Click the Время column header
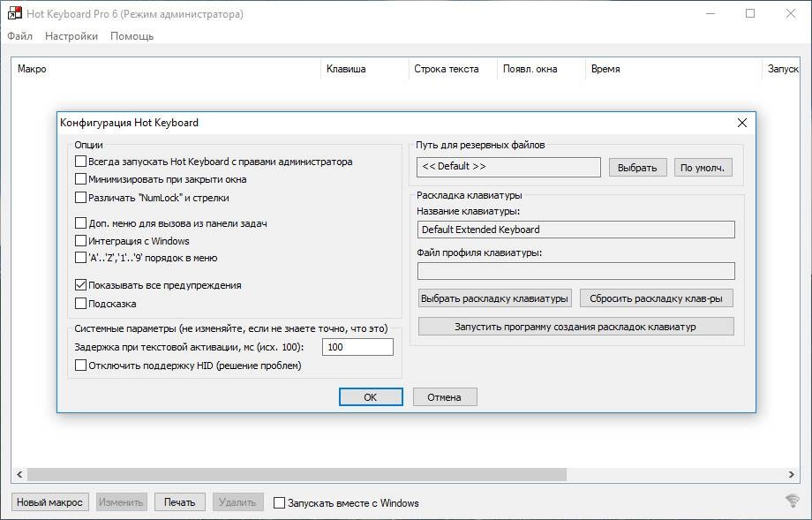 pyautogui.click(x=673, y=69)
